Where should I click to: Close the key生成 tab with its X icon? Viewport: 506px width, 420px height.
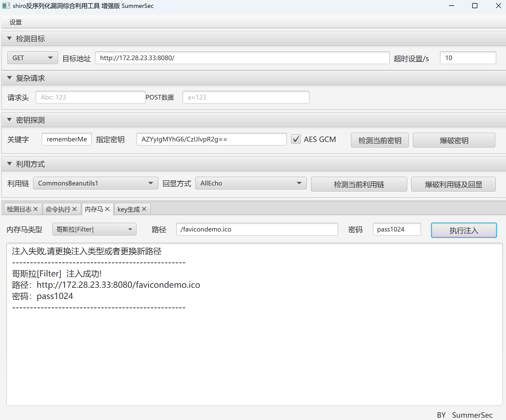(144, 209)
